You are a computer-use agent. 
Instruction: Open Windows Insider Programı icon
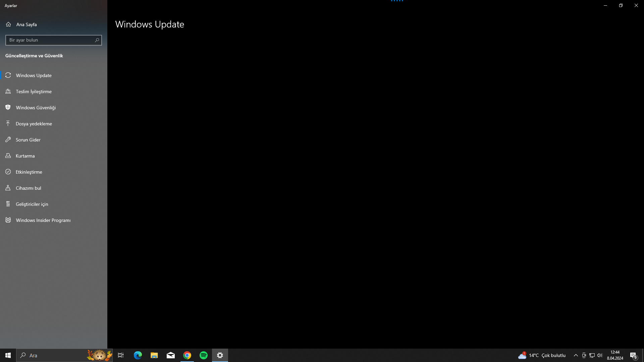point(8,220)
